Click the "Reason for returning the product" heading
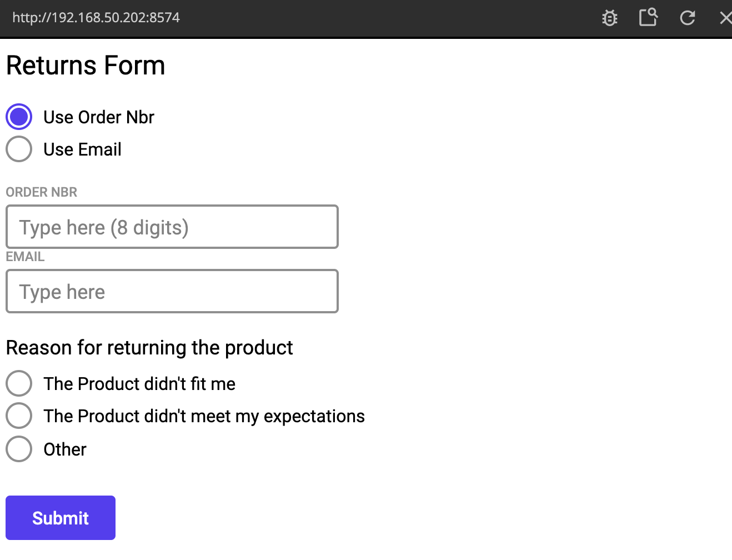 (149, 348)
